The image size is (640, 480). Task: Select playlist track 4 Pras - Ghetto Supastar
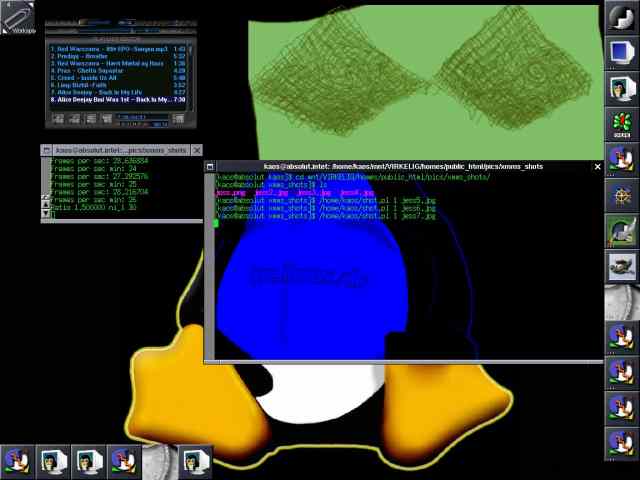(x=118, y=71)
